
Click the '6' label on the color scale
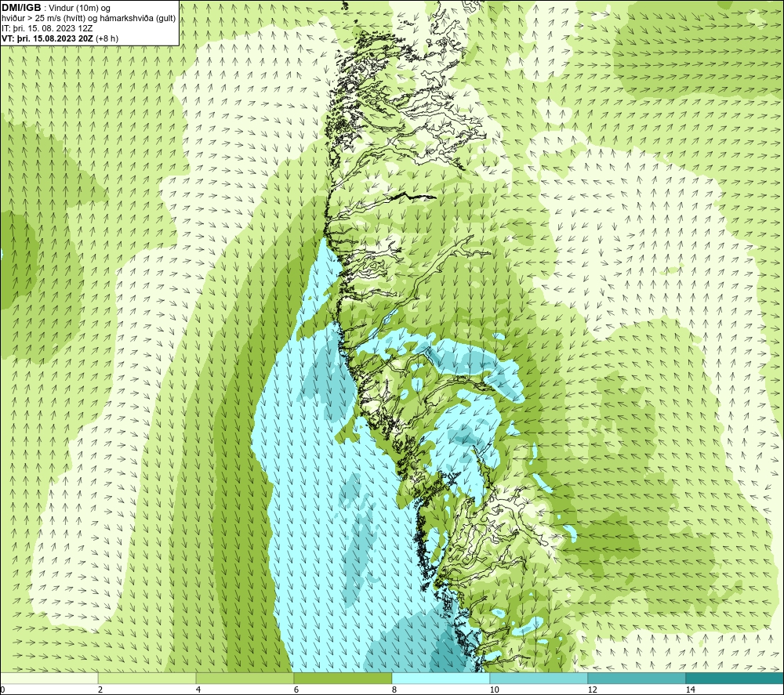[296, 690]
